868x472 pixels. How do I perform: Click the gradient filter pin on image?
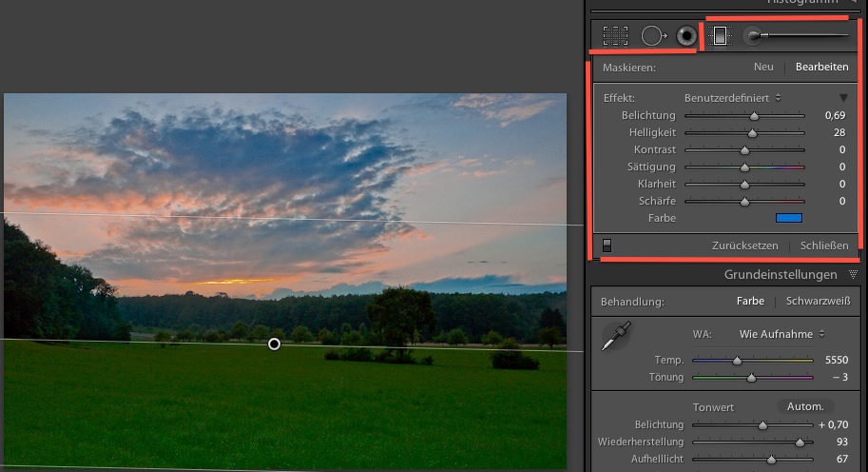(275, 344)
